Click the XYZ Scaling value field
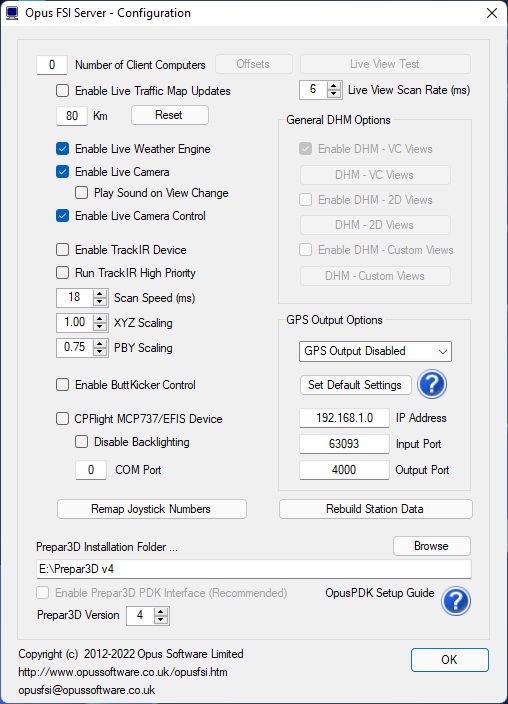 click(x=75, y=323)
